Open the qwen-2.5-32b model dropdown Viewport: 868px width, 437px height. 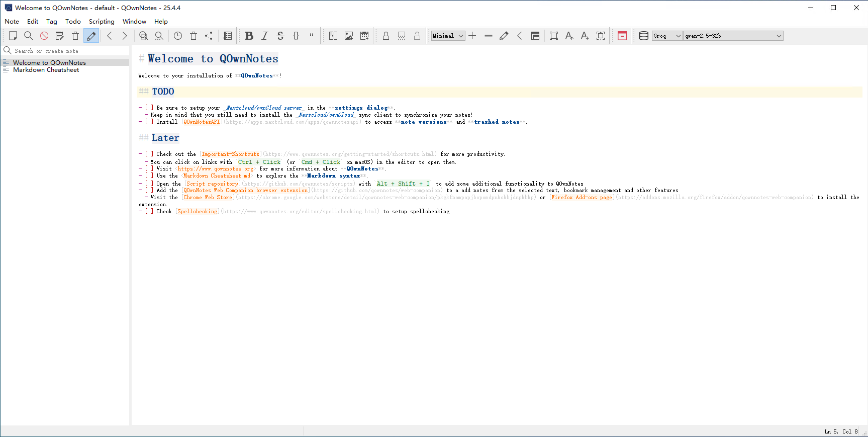[x=733, y=36]
